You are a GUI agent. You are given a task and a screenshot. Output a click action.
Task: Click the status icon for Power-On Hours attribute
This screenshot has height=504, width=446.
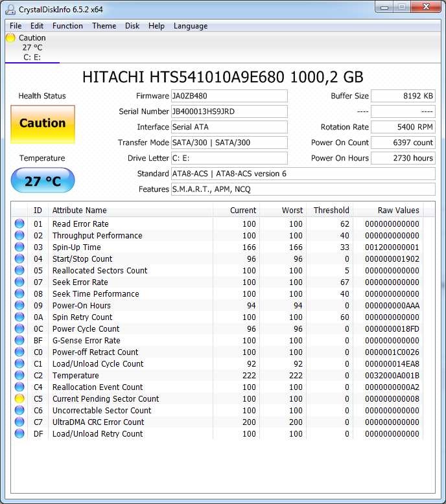coord(19,305)
